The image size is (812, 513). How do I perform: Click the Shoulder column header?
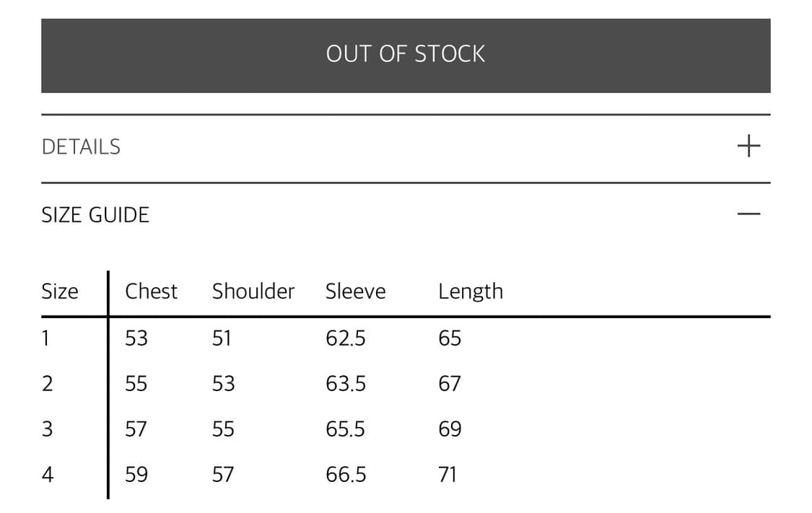pos(253,291)
